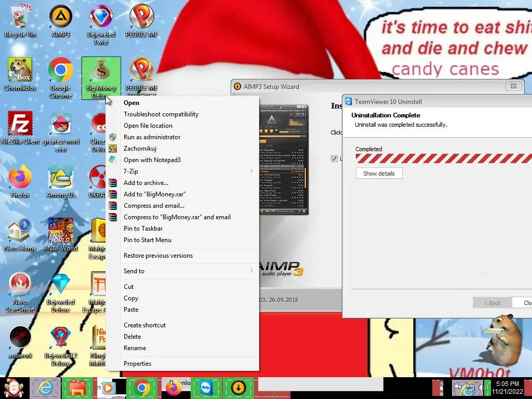Open the media player taskbar icon
Image resolution: width=532 pixels, height=399 pixels.
109,388
